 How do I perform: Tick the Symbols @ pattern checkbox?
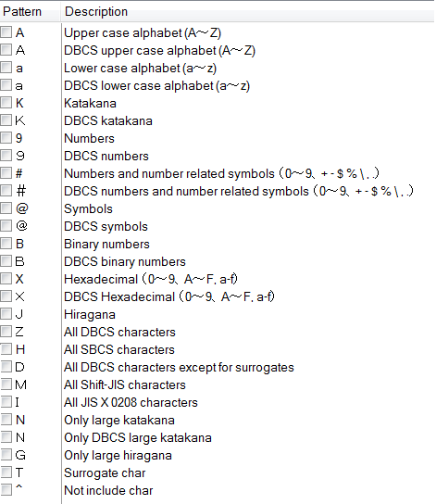coord(6,208)
